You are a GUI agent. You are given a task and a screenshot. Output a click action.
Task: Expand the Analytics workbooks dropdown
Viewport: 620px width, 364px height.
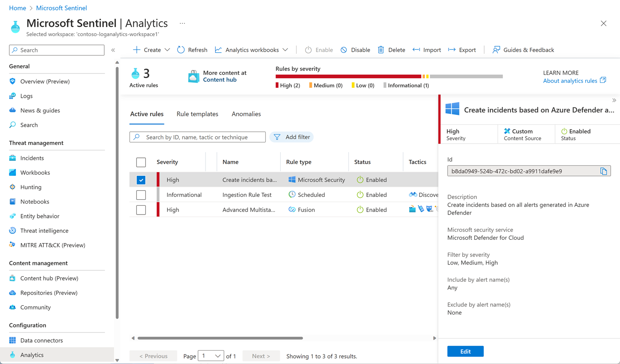pos(285,50)
